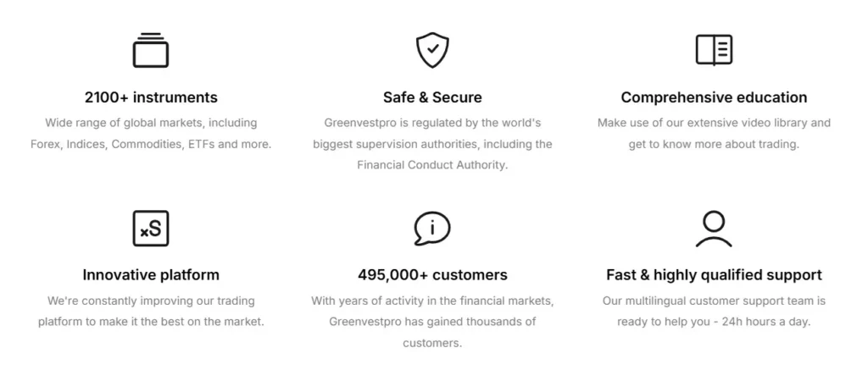Click "With years of activity" text line
The width and height of the screenshot is (868, 381).
coord(432,301)
